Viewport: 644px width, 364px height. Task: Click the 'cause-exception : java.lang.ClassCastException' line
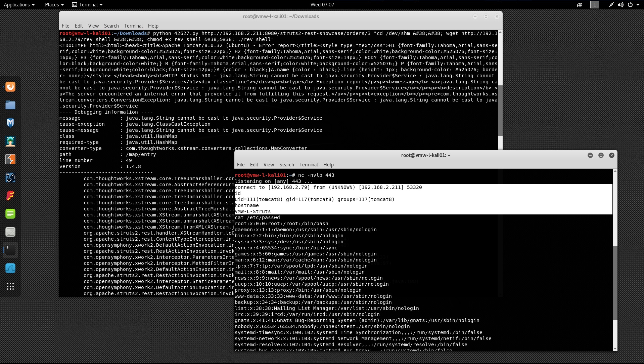coord(135,124)
